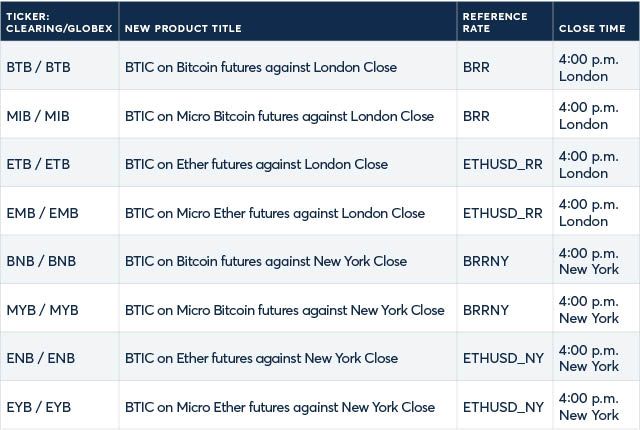Click the Ticker: Clearing/Globex column header
This screenshot has width=640, height=430.
pyautogui.click(x=59, y=22)
